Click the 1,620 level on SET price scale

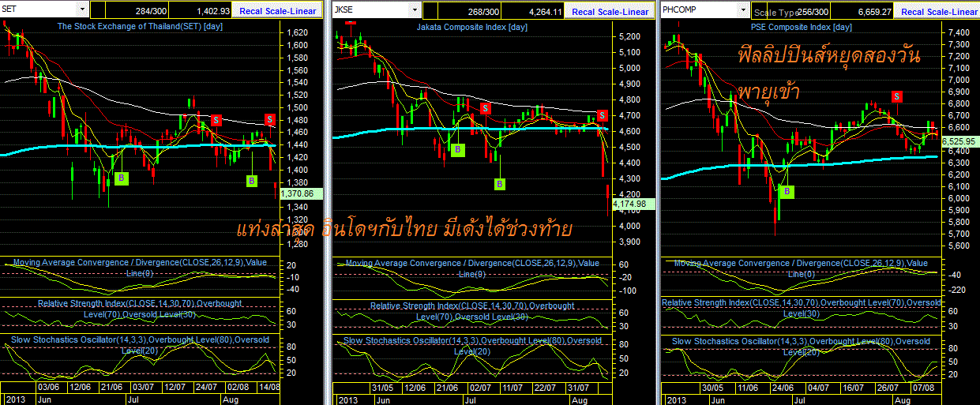(297, 32)
